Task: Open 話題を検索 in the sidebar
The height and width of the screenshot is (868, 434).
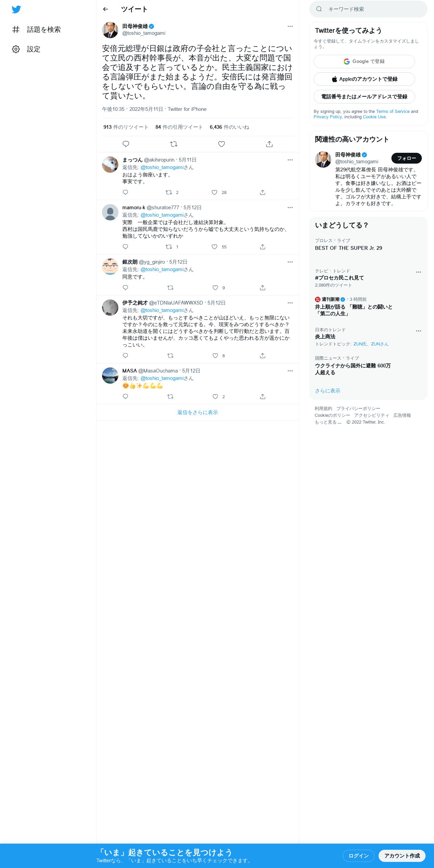Action: point(36,29)
